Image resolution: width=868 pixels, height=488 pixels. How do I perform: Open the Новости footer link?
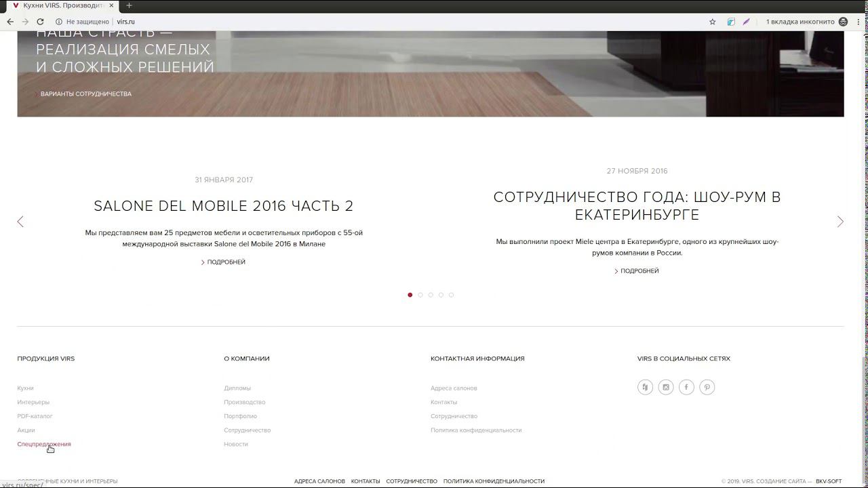(x=236, y=444)
